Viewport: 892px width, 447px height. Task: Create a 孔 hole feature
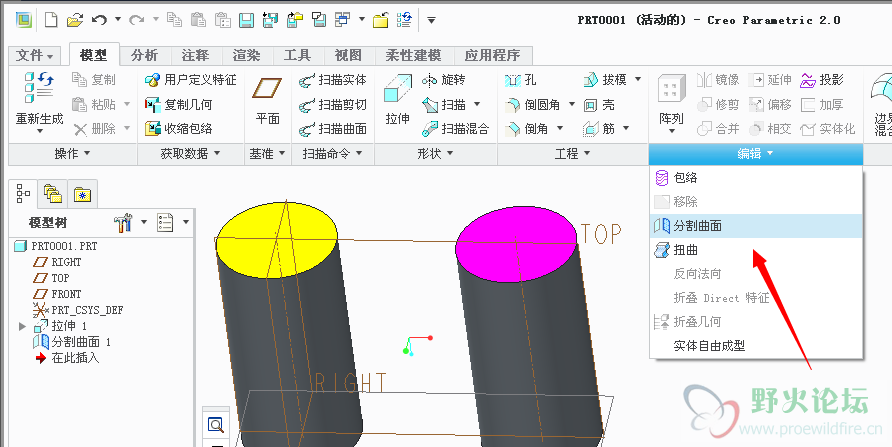tap(521, 80)
